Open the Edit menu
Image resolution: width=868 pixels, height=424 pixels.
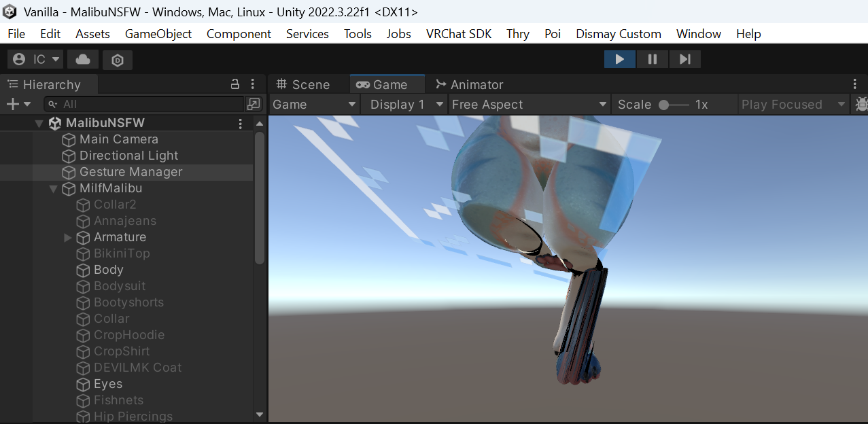[50, 33]
